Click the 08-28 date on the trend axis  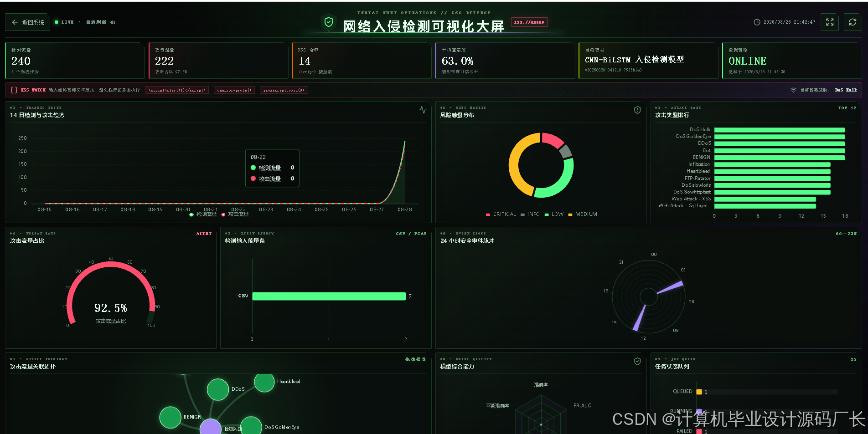404,210
